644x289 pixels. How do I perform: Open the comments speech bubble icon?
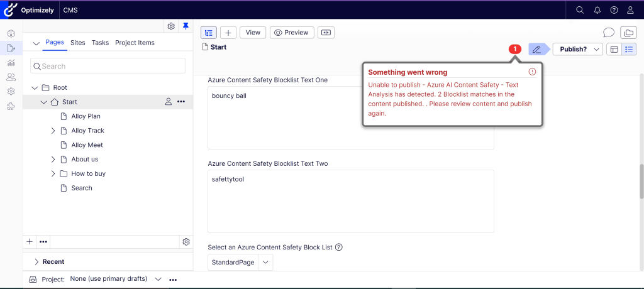tap(608, 33)
